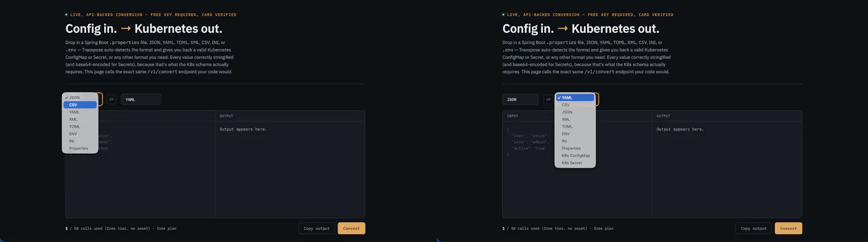The height and width of the screenshot is (242, 868).
Task: Click the right panel's "Output appears here." area
Action: (x=727, y=169)
